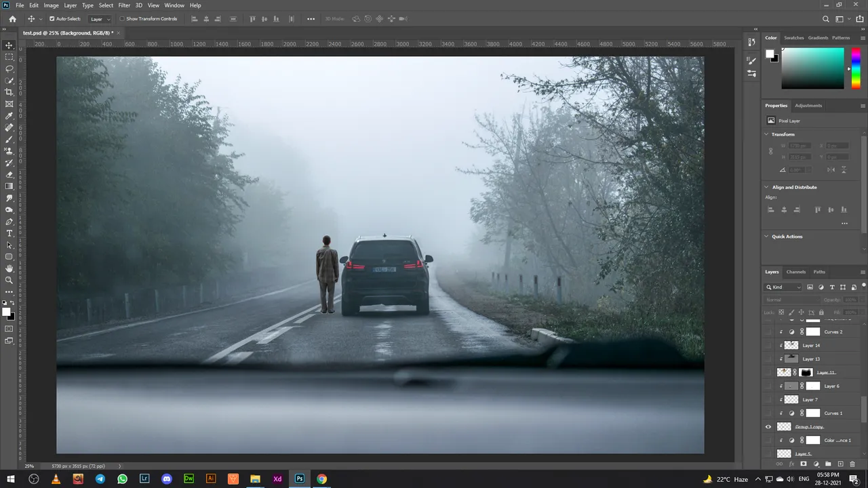This screenshot has width=868, height=488.
Task: Add a layer mask icon
Action: point(804,464)
